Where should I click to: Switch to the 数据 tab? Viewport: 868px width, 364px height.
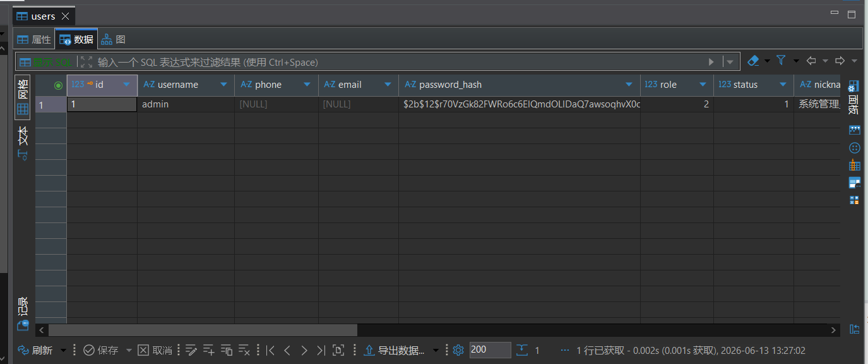76,39
